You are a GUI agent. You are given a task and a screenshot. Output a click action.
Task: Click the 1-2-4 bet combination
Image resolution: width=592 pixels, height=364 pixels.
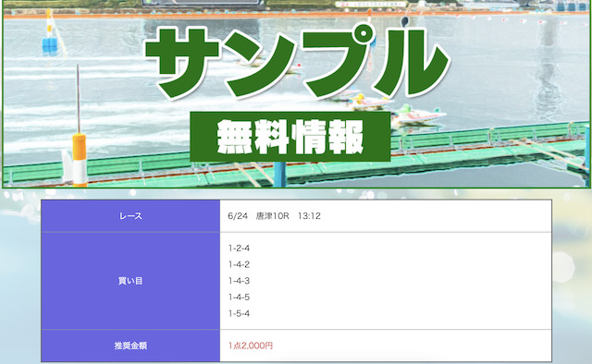239,249
